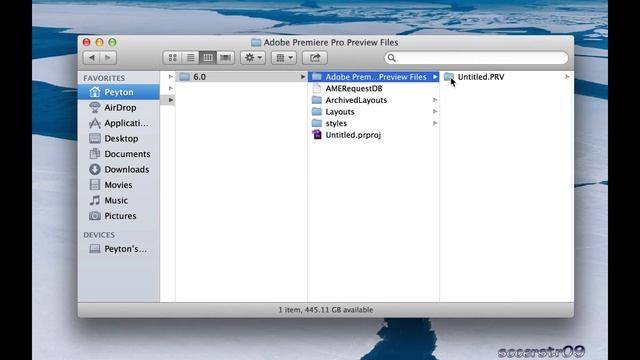Go forward with the right arrow button

[x=108, y=58]
